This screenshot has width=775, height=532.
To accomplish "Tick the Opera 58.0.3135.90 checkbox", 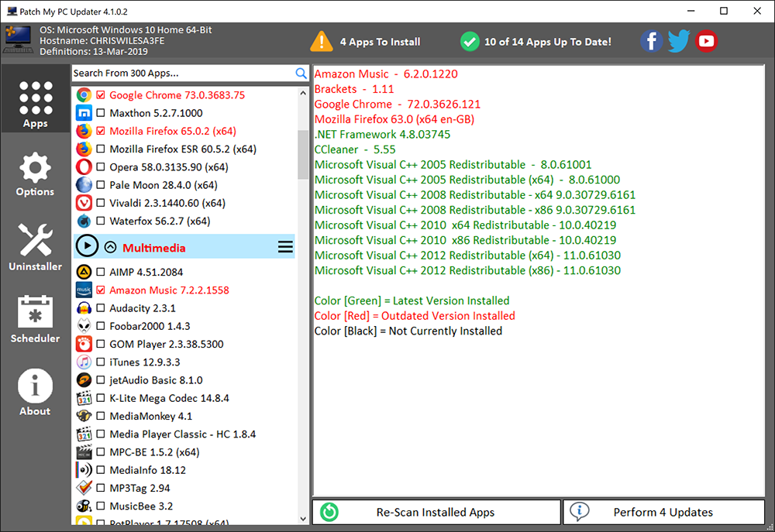I will [x=101, y=167].
